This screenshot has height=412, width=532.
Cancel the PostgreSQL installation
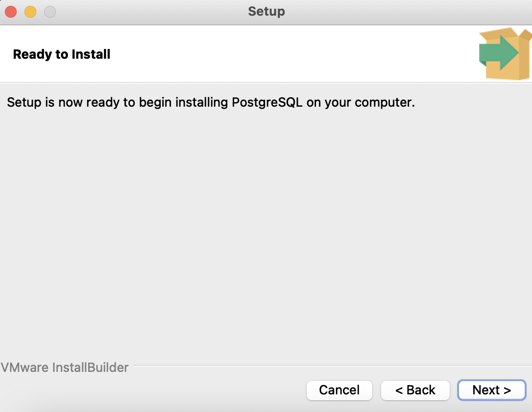339,390
